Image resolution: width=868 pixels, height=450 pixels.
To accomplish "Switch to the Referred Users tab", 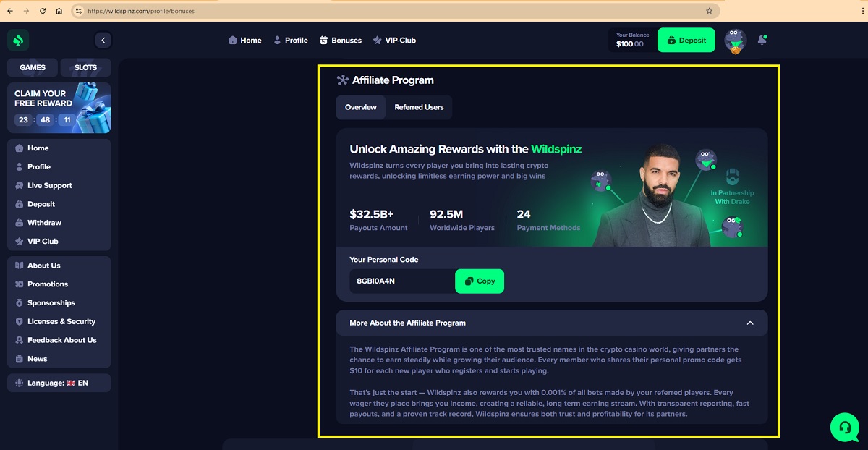I will 419,107.
